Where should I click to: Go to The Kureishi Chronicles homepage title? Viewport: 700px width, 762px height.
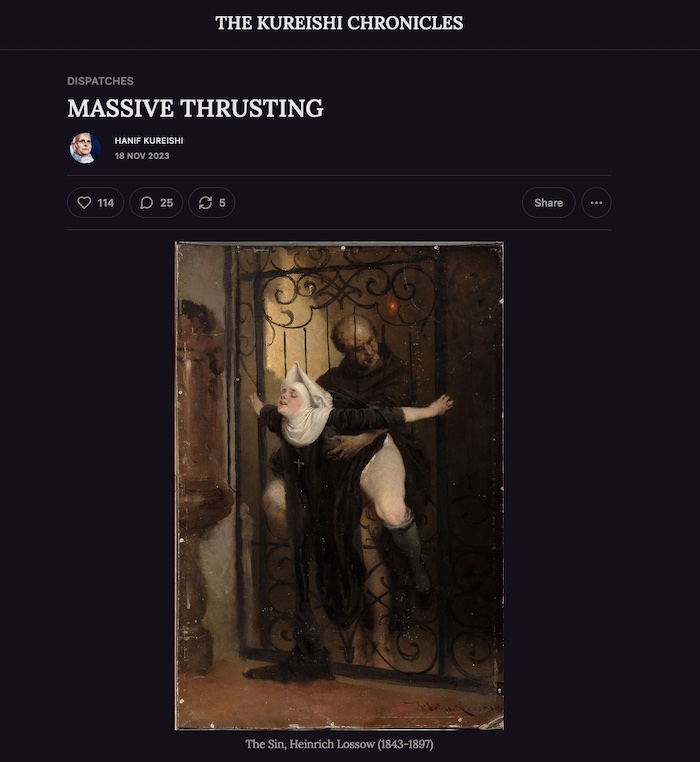(x=339, y=23)
